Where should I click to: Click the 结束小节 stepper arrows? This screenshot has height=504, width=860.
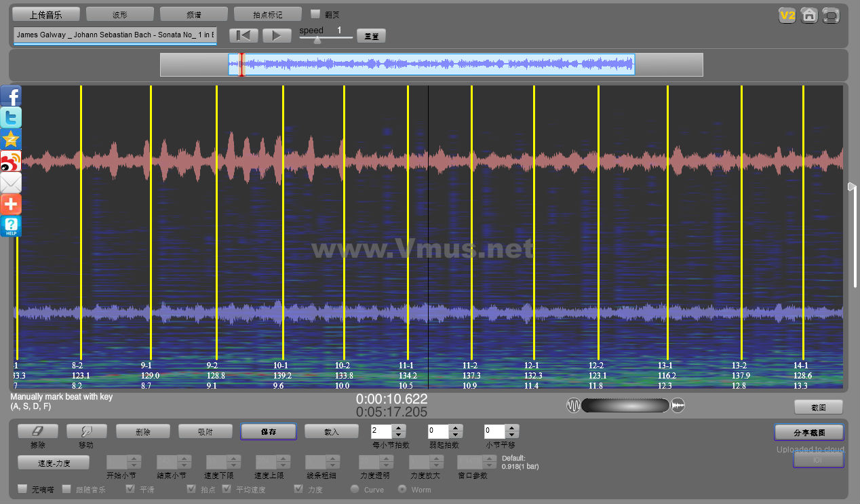click(184, 462)
